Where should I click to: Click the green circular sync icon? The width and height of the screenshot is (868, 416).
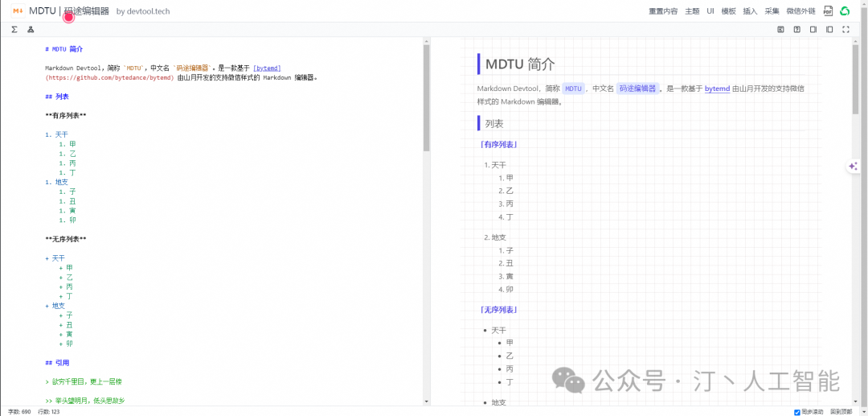pyautogui.click(x=845, y=11)
